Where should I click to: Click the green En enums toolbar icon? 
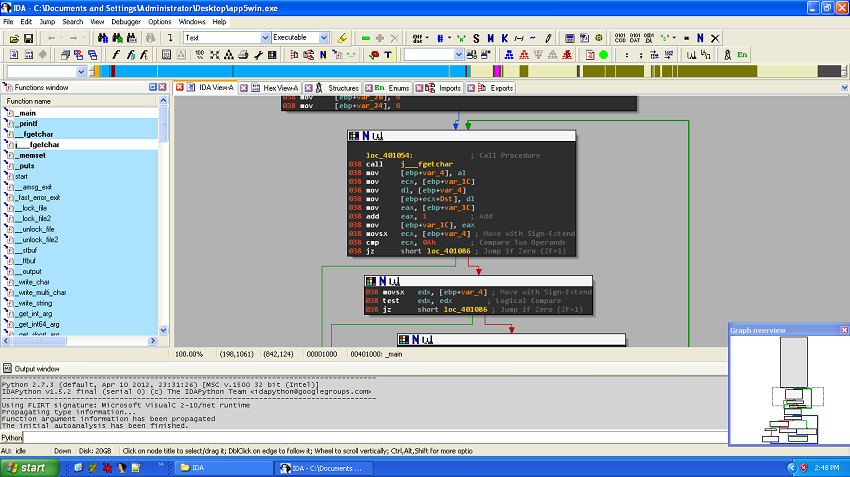point(742,55)
